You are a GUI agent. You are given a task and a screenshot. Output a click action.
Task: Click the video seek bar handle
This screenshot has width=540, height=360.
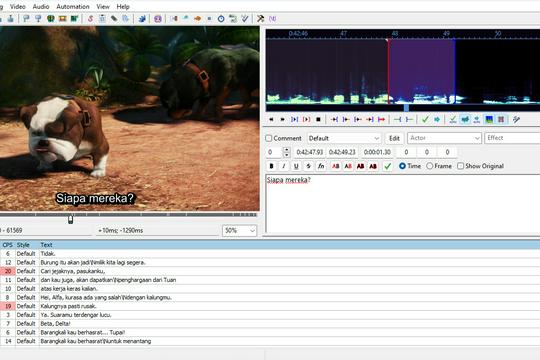[x=71, y=219]
